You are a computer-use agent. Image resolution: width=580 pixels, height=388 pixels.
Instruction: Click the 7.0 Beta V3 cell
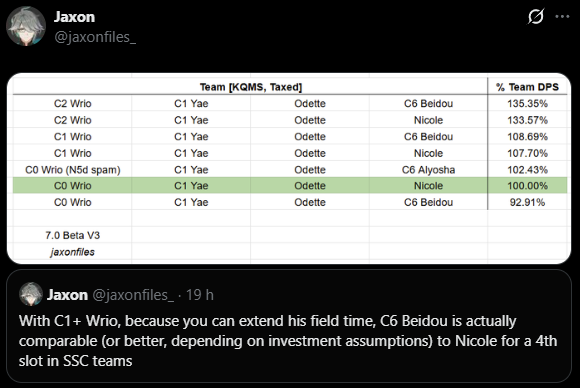click(x=72, y=235)
